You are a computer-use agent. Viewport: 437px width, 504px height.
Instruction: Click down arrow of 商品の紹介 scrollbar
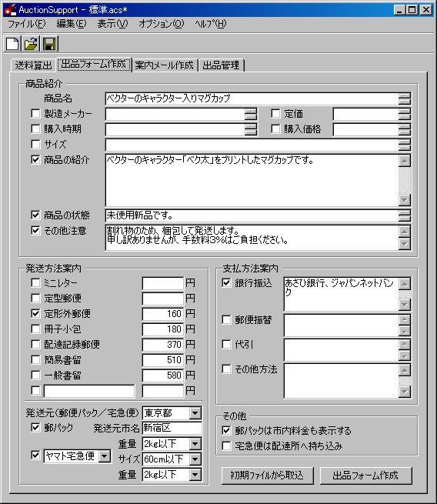coord(405,200)
